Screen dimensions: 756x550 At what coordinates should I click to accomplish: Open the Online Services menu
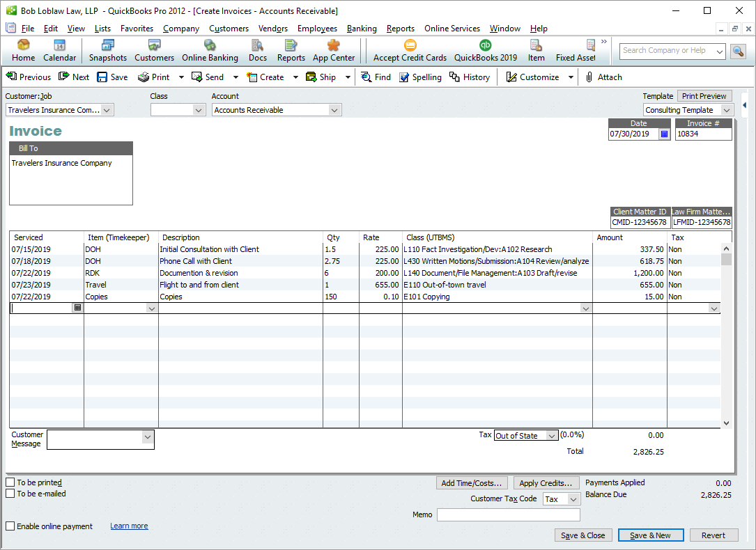pyautogui.click(x=452, y=29)
